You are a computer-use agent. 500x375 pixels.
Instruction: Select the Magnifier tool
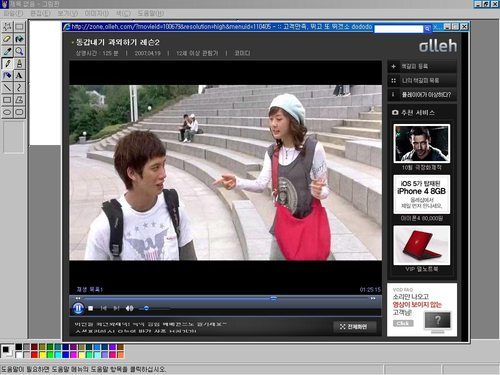(19, 51)
